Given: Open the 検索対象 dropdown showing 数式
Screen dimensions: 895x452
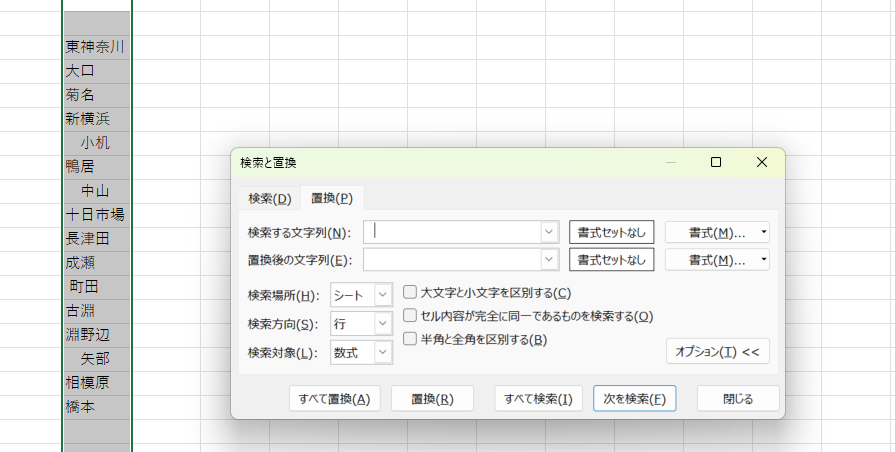Looking at the screenshot, I should pyautogui.click(x=383, y=352).
